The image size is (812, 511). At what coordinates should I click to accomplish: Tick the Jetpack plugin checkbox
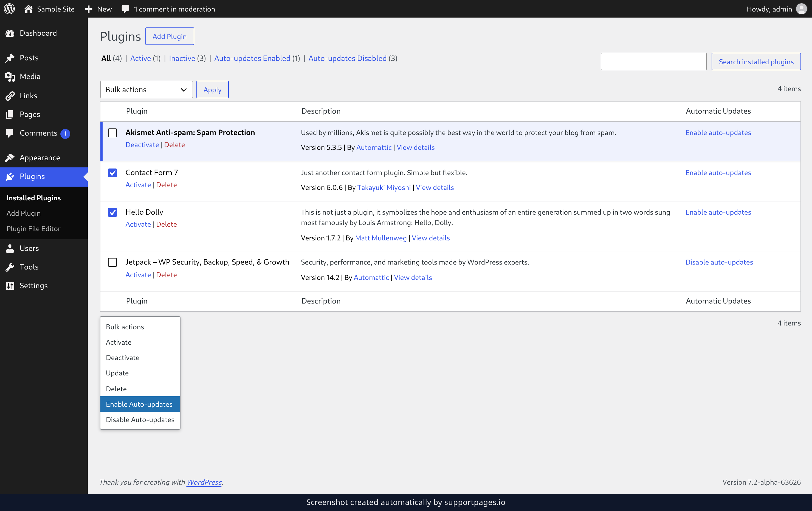pos(112,262)
